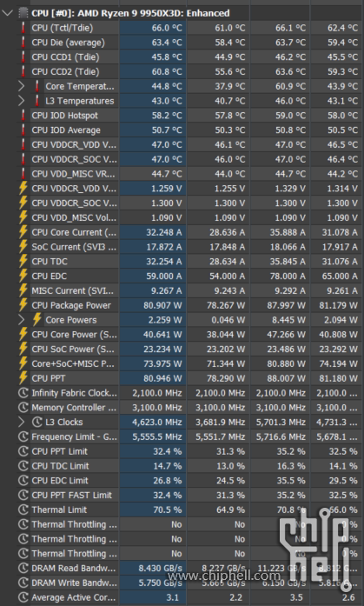
Task: Click thermometer icon beside CPU (Tctl/Tdie)
Action: tap(23, 28)
